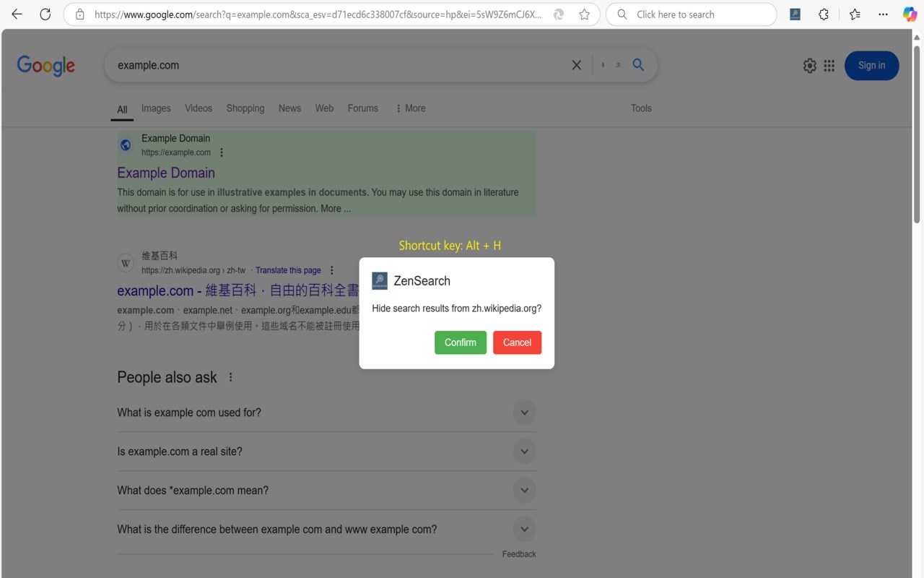
Task: Confirm hiding zh.wikipedia.org results
Action: pos(461,342)
